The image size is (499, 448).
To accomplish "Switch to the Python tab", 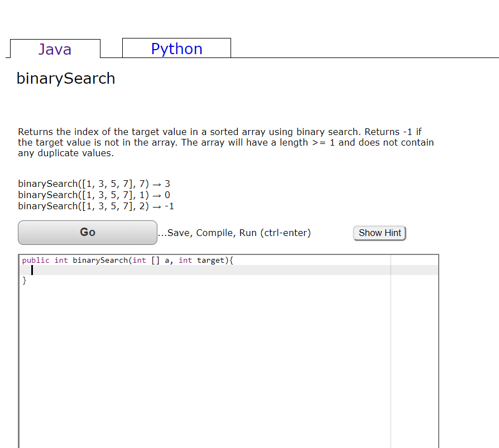I will 176,49.
